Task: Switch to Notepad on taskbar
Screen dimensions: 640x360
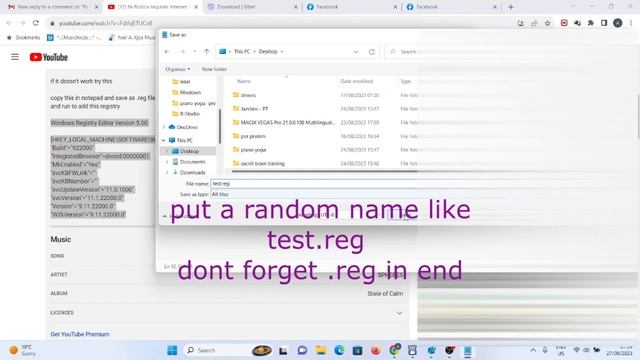Action: pyautogui.click(x=468, y=351)
